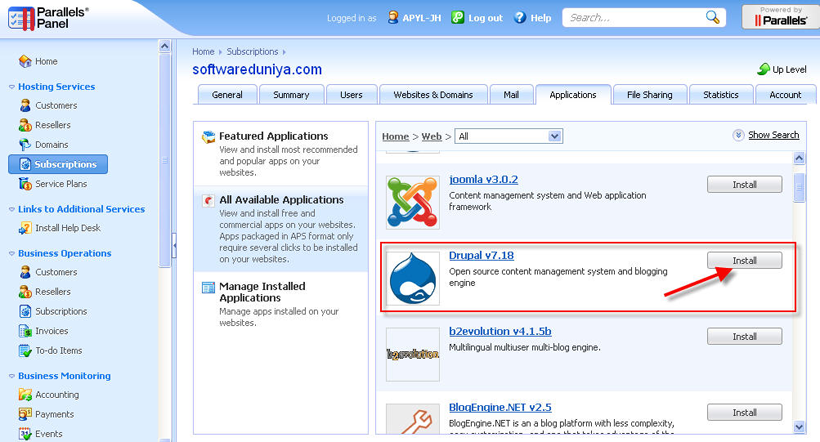Open the Drupal v7.18 link

tap(481, 256)
